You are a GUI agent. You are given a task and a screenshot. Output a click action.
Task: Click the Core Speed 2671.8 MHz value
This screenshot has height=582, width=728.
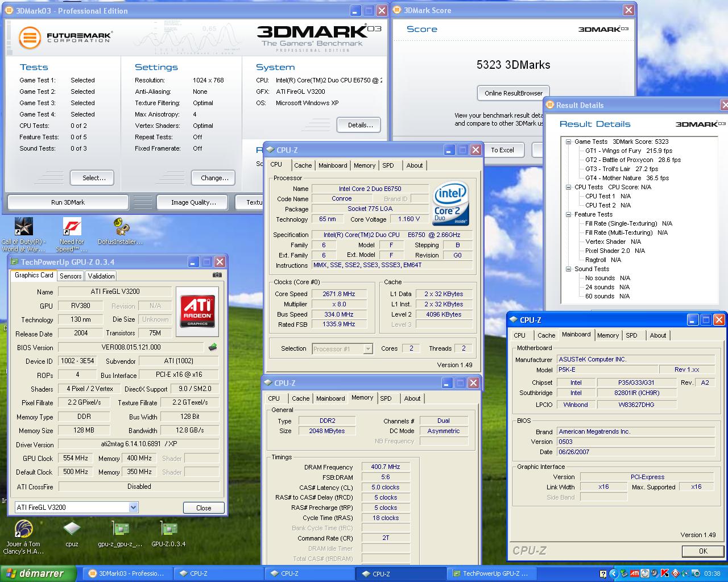point(338,294)
